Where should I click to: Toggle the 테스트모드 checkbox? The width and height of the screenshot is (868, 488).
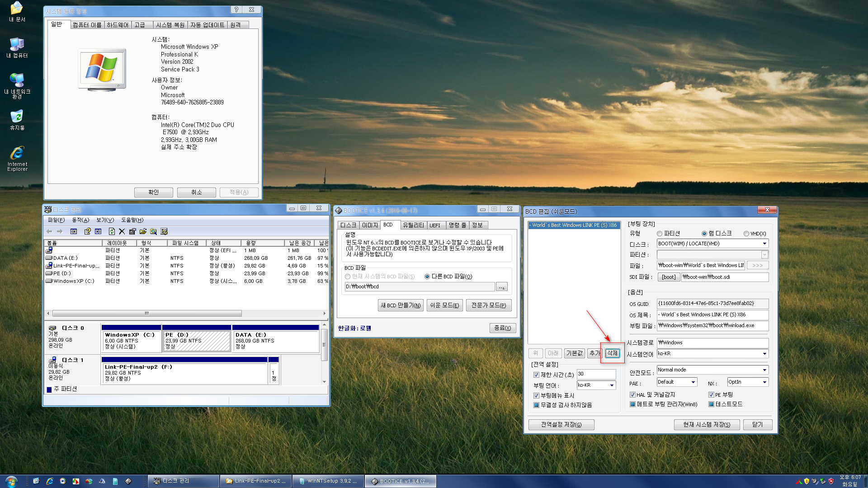click(x=711, y=404)
